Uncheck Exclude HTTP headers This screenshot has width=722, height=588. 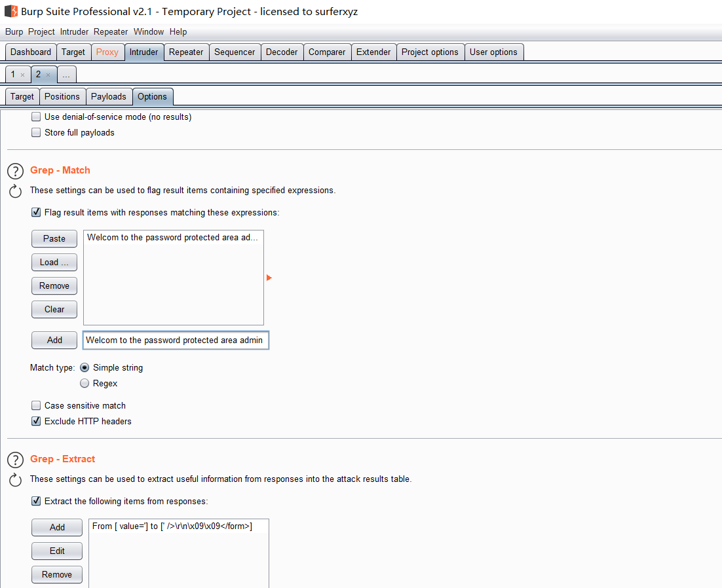(x=36, y=421)
